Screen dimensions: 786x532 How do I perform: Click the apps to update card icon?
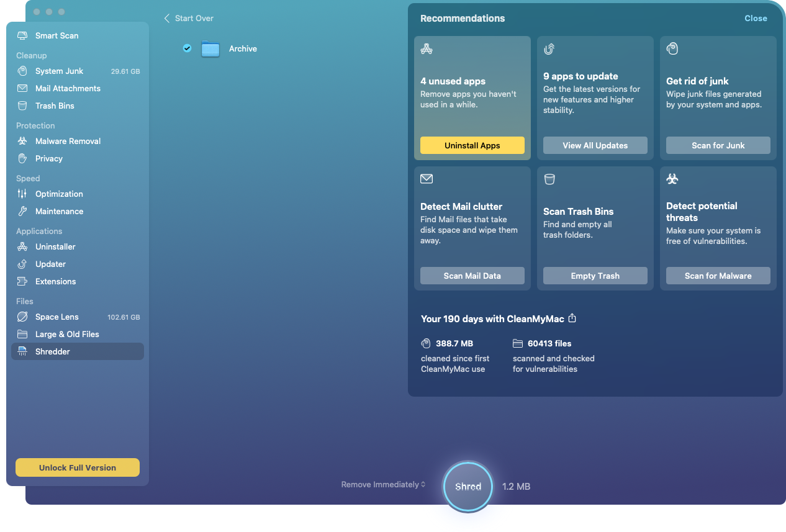(x=549, y=49)
